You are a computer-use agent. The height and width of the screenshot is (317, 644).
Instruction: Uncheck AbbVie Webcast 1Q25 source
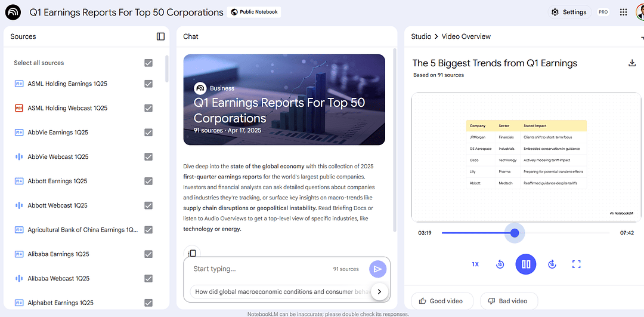point(148,157)
